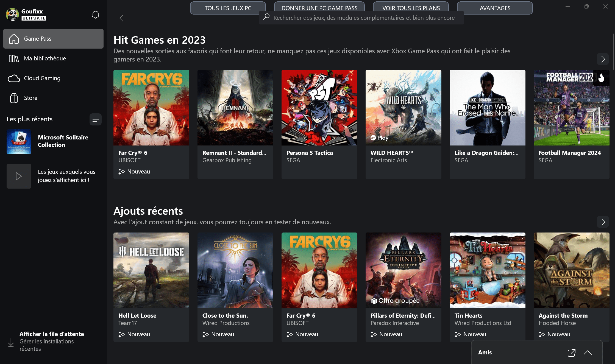Show next Ajouts récents items
Viewport: 615px width, 364px height.
[x=603, y=222]
